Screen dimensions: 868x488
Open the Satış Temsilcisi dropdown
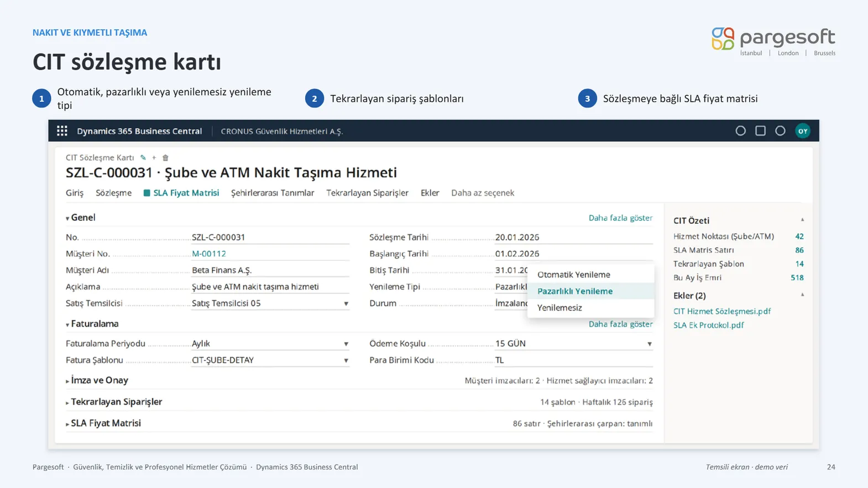pos(346,303)
